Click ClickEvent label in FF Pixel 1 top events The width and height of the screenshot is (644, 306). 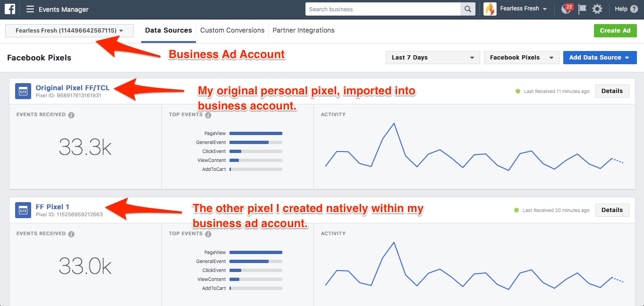click(x=214, y=271)
